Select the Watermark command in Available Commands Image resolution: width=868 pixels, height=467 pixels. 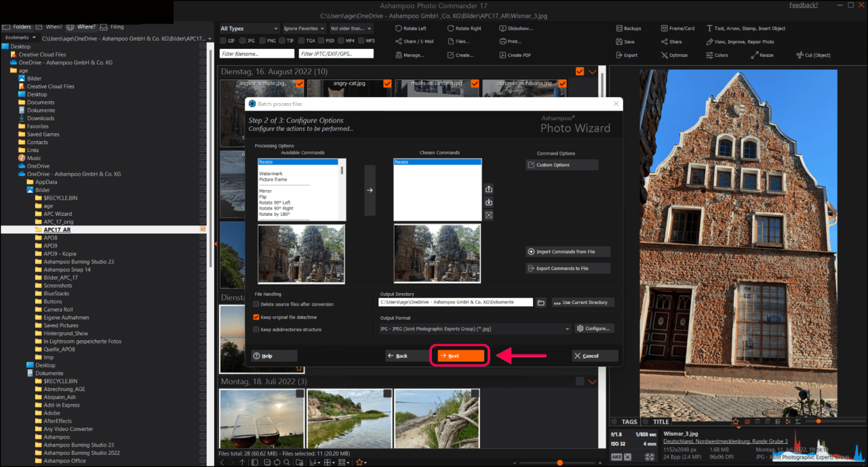tap(271, 174)
